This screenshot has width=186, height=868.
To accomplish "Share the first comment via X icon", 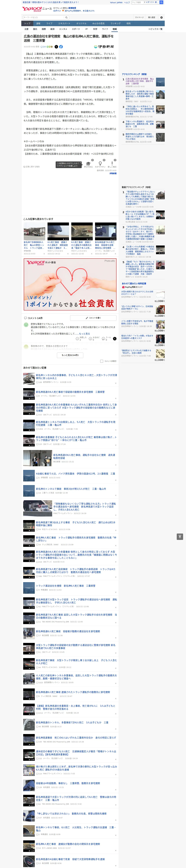I will (x=115, y=339).
